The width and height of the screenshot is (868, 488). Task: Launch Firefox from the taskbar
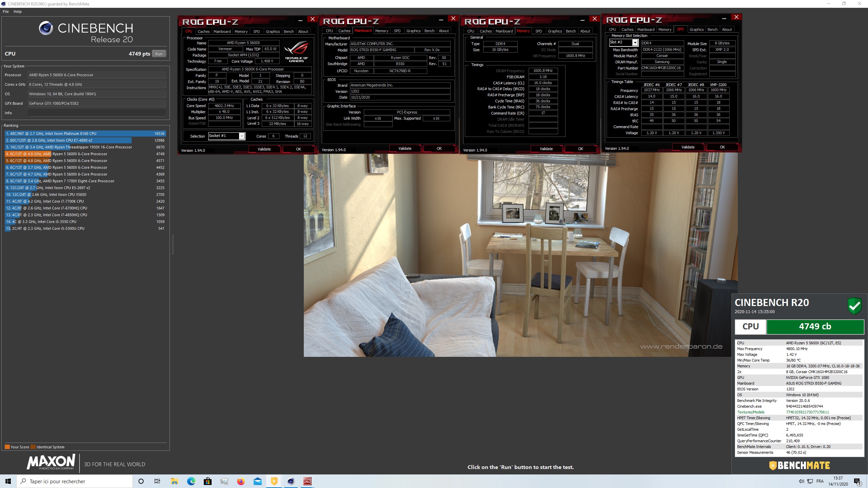coord(241,481)
